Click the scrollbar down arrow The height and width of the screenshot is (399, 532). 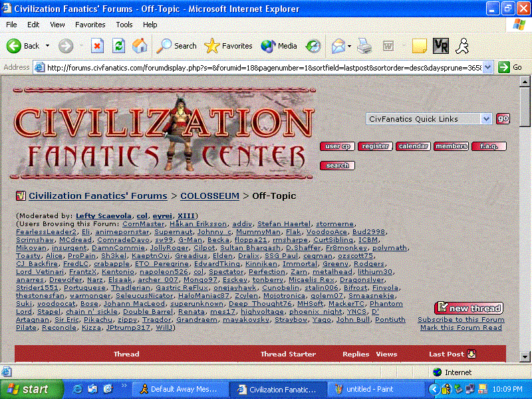[525, 356]
